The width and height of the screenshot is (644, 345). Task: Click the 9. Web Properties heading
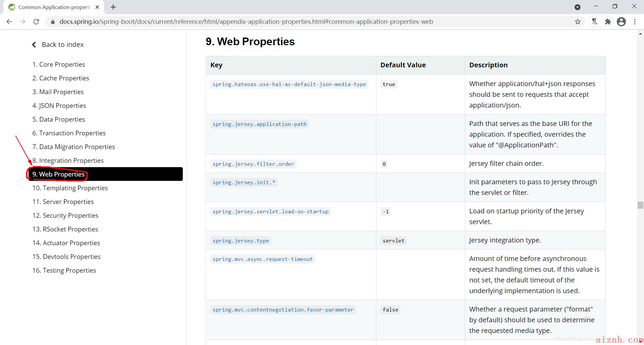pos(250,42)
